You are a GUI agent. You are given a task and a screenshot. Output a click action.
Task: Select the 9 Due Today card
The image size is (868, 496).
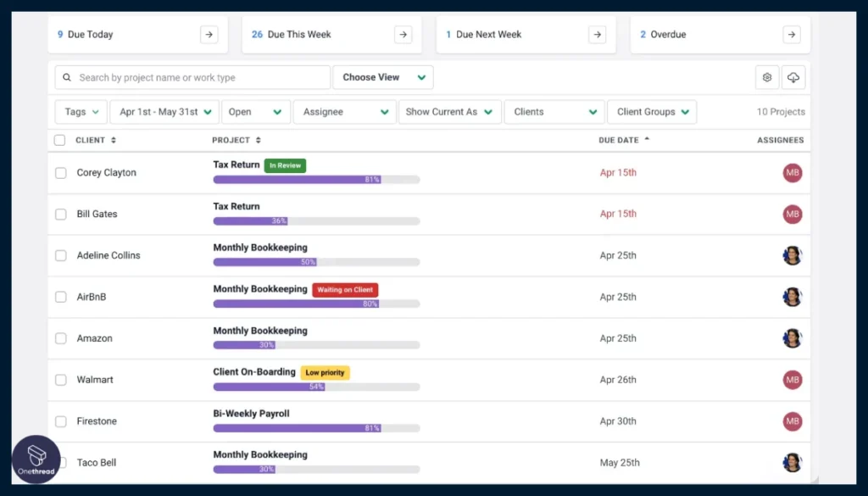[138, 34]
